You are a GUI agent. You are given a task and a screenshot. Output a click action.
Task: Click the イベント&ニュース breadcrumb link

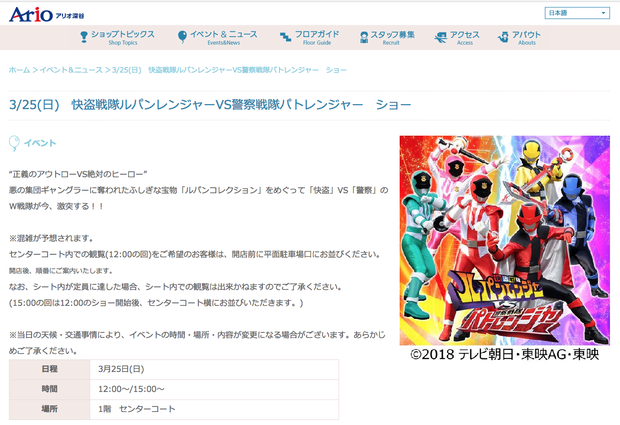pyautogui.click(x=71, y=70)
